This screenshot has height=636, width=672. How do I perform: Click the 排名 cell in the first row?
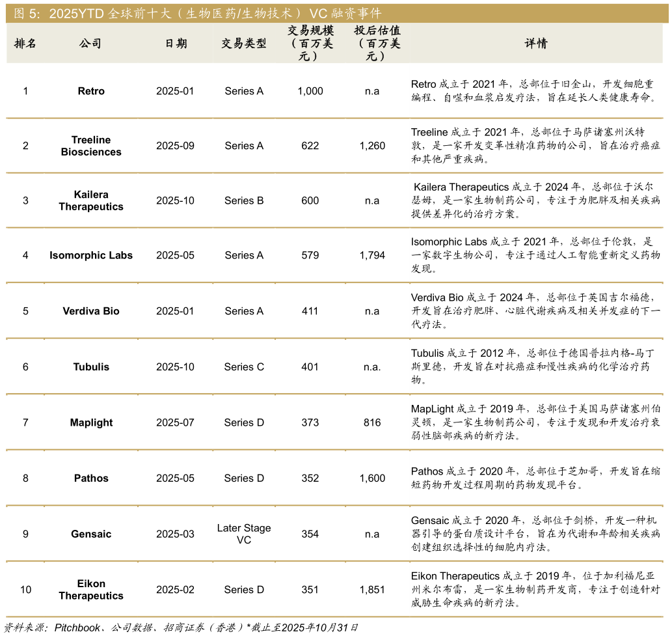pyautogui.click(x=25, y=91)
